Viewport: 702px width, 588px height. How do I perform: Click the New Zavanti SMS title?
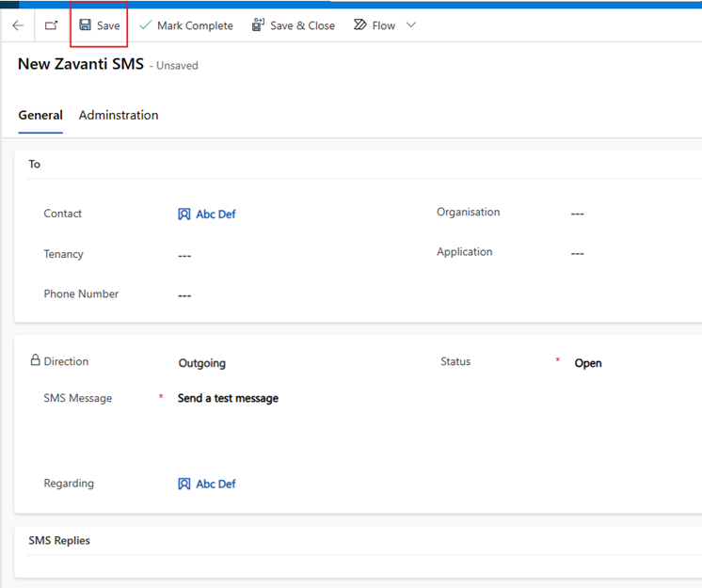[81, 64]
